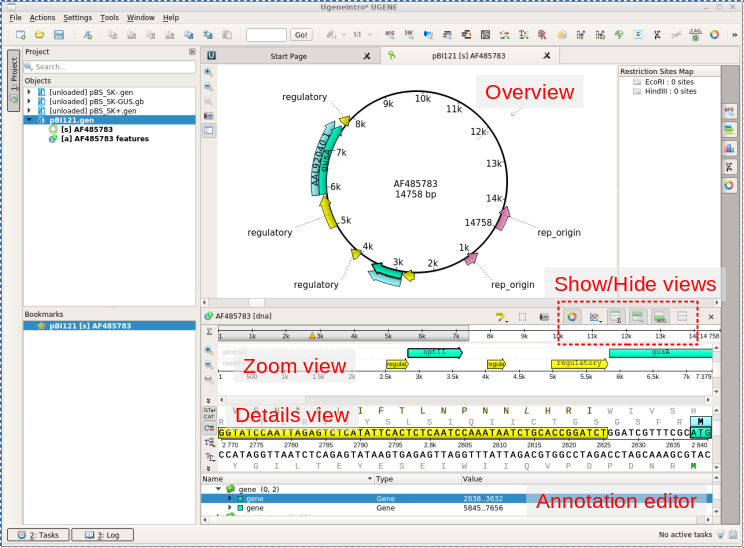Open the Tools menu

110,18
